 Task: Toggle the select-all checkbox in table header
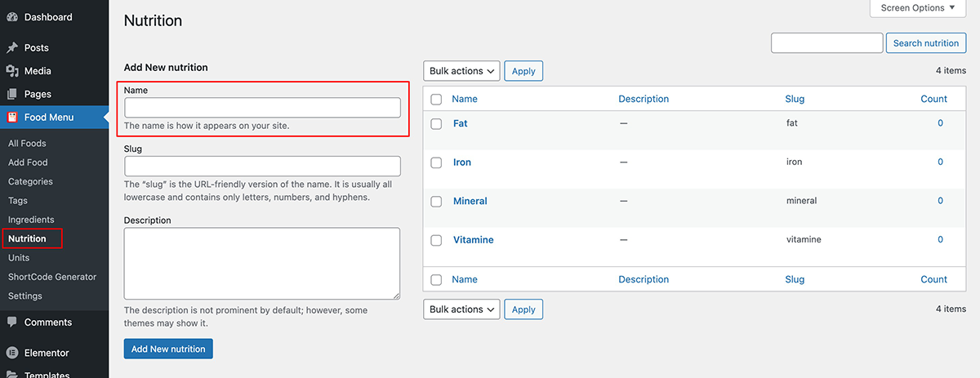pos(436,99)
